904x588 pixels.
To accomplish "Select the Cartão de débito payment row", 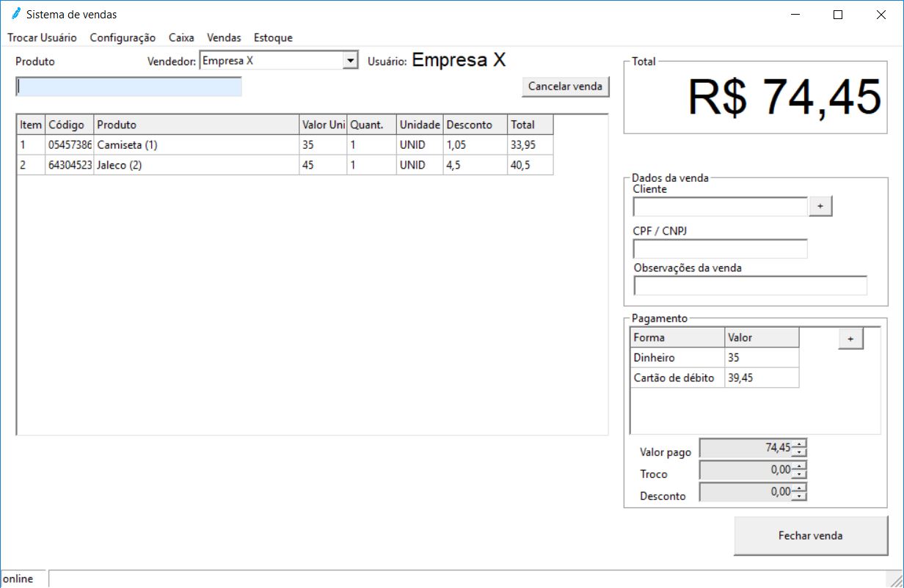I will [674, 378].
